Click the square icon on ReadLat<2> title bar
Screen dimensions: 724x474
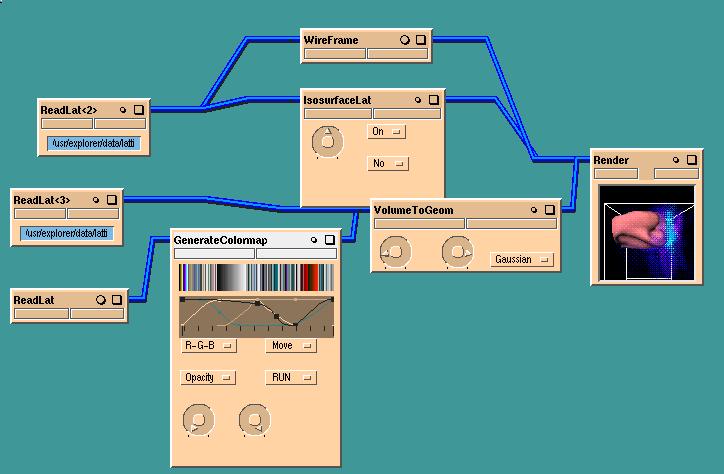point(139,110)
